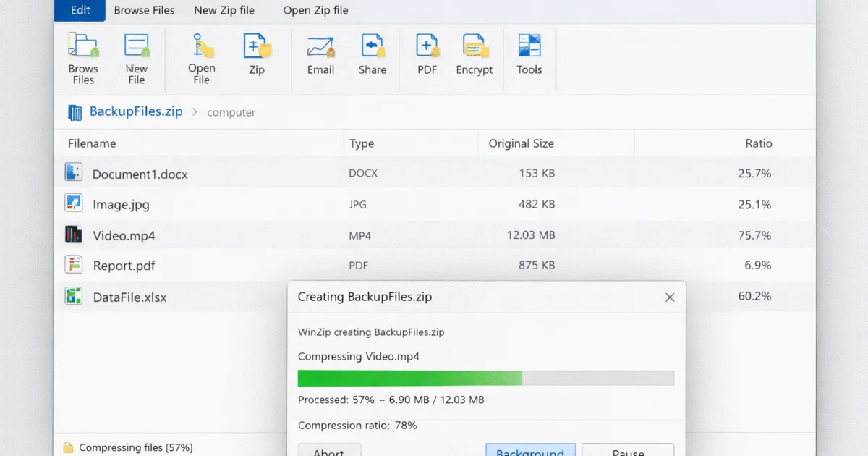The height and width of the screenshot is (456, 868).
Task: Select the Video.mp4 filename
Action: click(124, 236)
